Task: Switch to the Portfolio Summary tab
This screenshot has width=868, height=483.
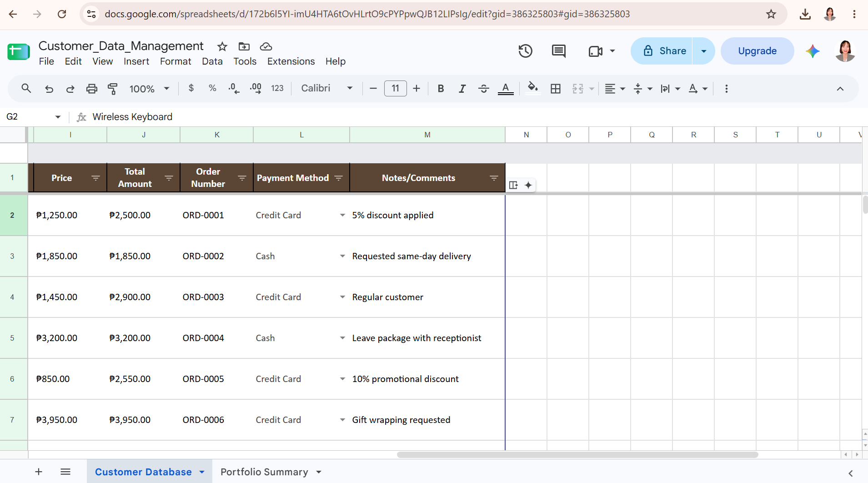Action: point(264,472)
